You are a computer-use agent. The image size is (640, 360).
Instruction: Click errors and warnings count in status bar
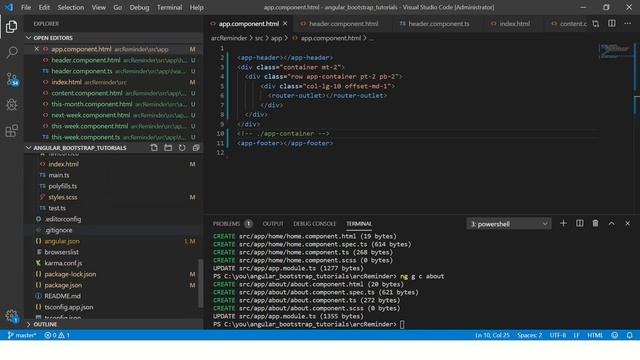[x=57, y=335]
